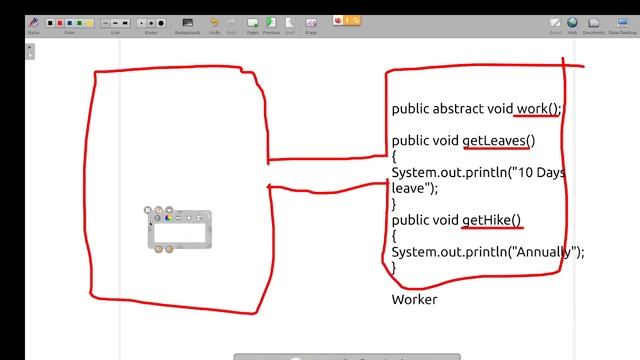This screenshot has height=360, width=640.
Task: Click the right round button below the text box
Action: click(x=169, y=249)
